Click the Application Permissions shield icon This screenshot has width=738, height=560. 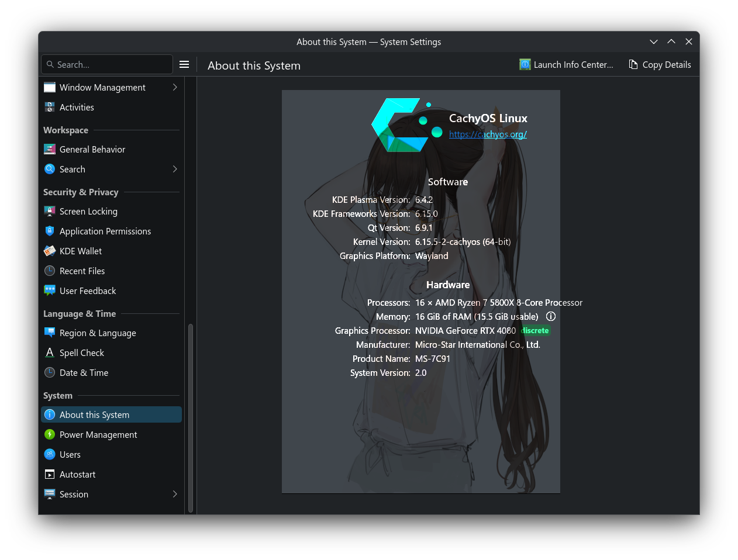click(50, 231)
